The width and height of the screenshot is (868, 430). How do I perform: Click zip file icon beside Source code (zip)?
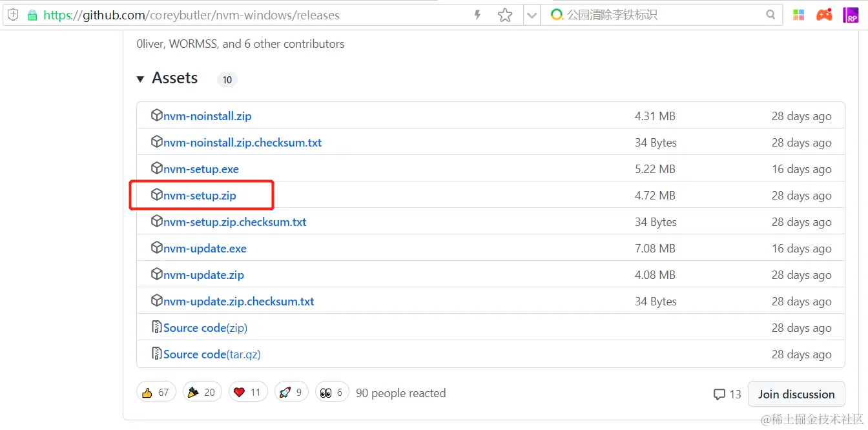pos(156,327)
